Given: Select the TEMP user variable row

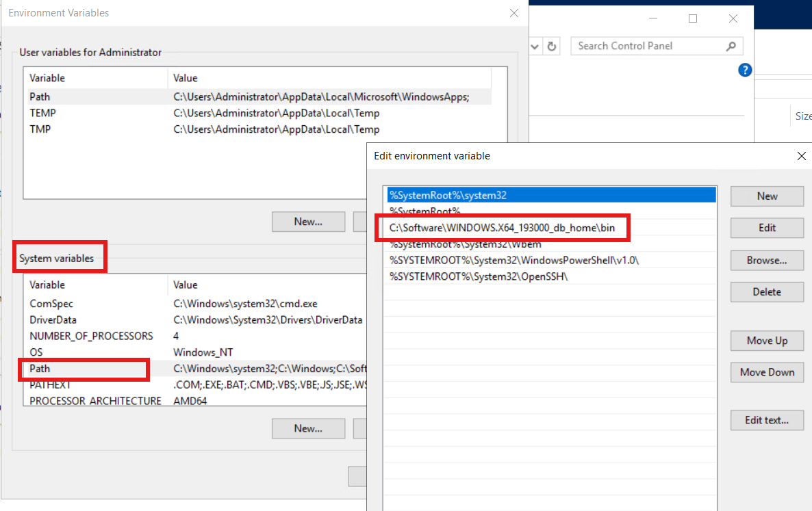Looking at the screenshot, I should [259, 113].
